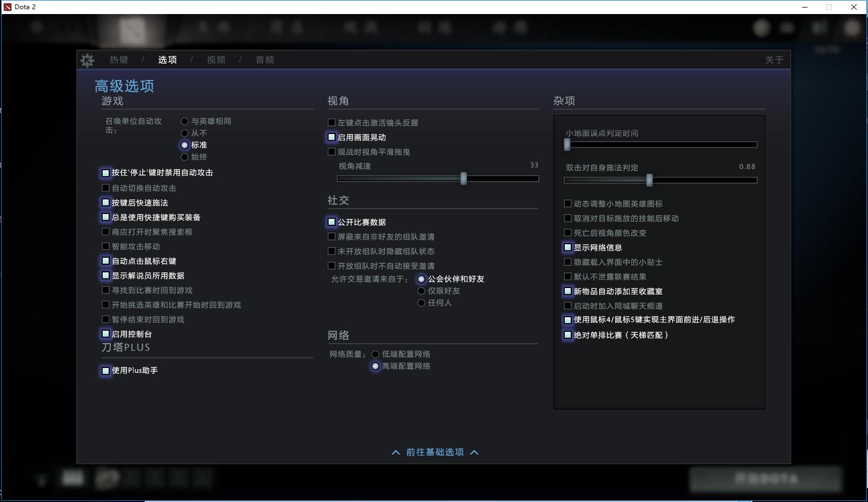Click the Dota 2 logo in the navigation bar

[131, 30]
